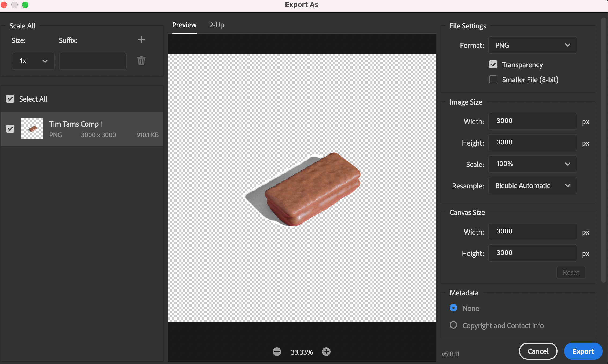The image size is (608, 364).
Task: Zoom into the export preview
Action: 326,352
